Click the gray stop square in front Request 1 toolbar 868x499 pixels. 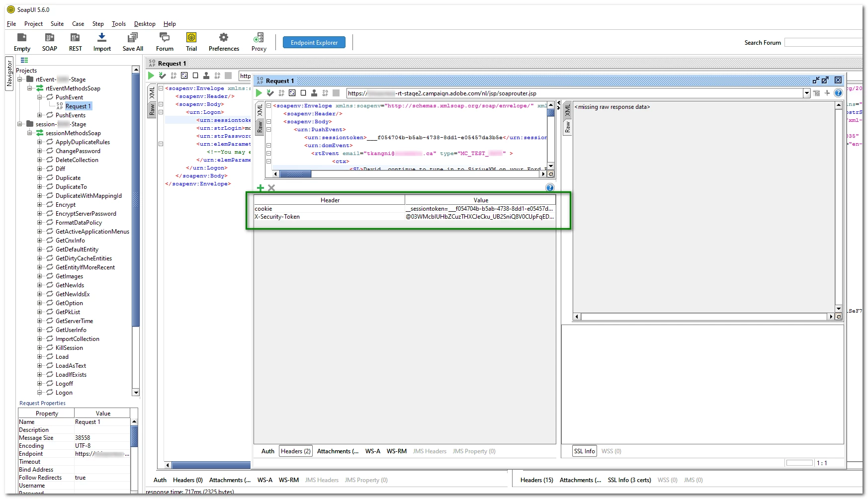(x=336, y=93)
